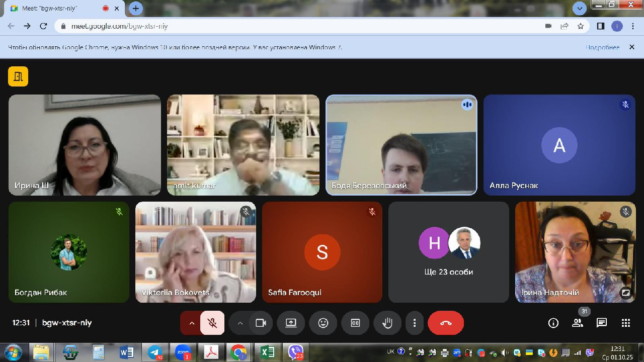This screenshot has width=644, height=362.
Task: Click the present screen button
Action: 291,323
